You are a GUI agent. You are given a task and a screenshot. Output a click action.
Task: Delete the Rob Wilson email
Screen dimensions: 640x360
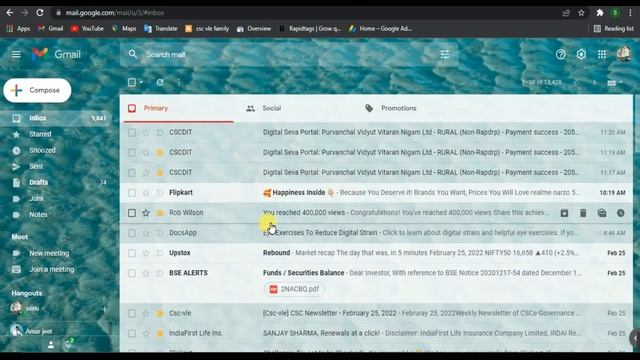click(x=583, y=213)
